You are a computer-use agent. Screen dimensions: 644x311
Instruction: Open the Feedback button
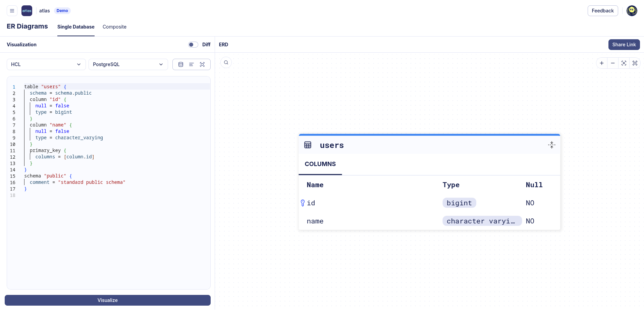click(x=602, y=11)
